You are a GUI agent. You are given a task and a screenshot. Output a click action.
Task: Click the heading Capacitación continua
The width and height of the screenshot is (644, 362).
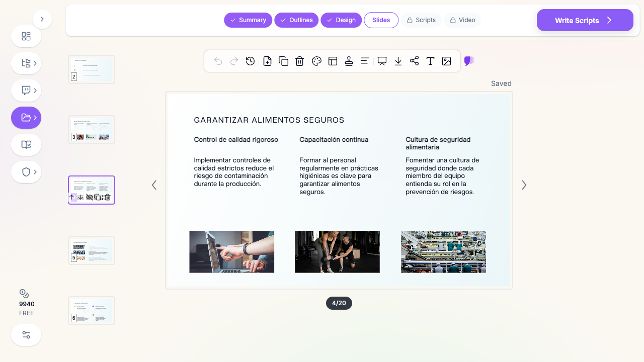point(334,139)
